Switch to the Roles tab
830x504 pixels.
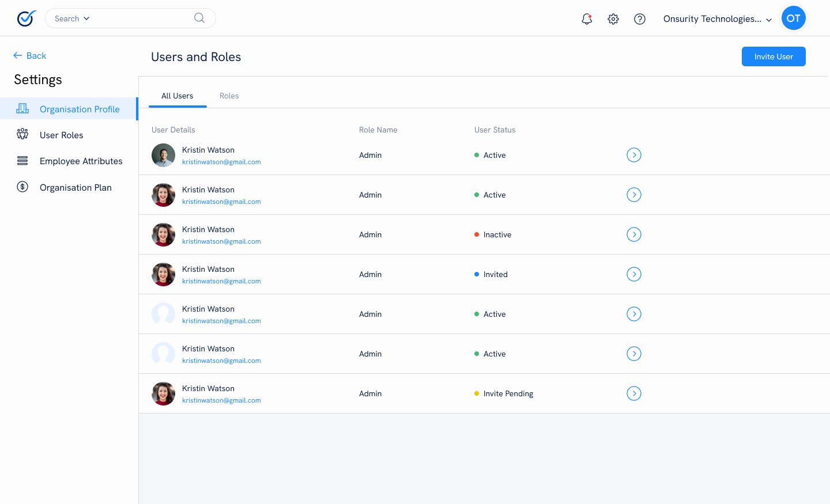click(229, 96)
